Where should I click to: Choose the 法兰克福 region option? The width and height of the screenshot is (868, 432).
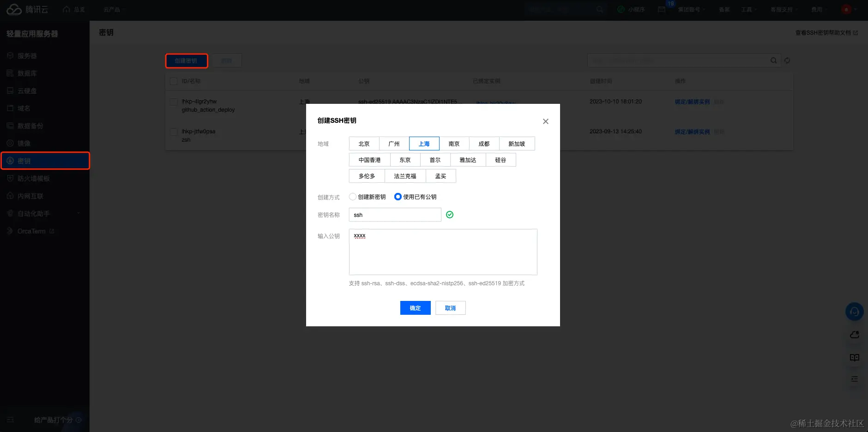(405, 176)
